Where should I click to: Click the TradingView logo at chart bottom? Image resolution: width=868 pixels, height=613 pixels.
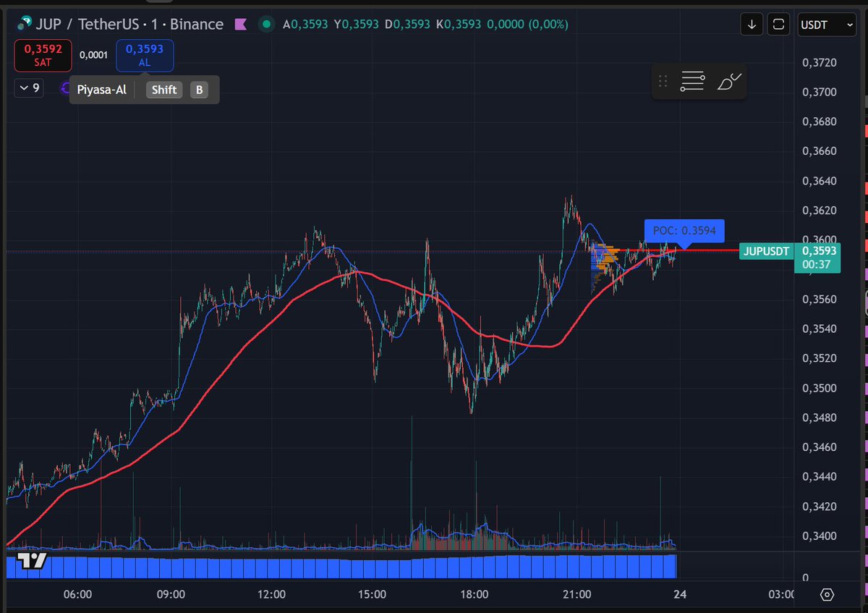[33, 561]
